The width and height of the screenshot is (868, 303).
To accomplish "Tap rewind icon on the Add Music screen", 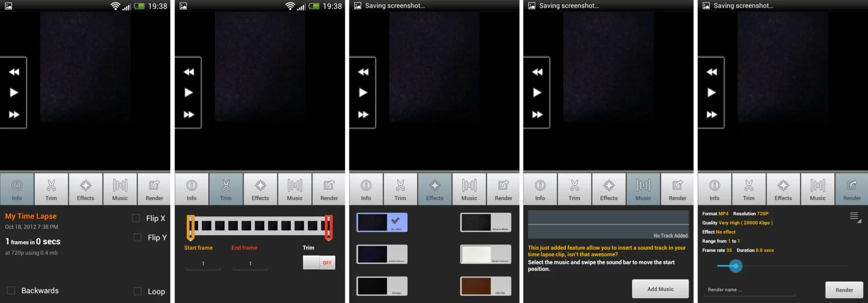I will tap(537, 72).
